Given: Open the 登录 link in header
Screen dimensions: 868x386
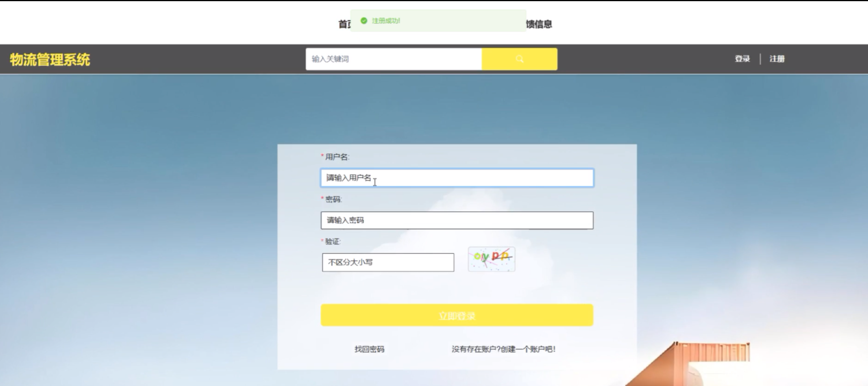Looking at the screenshot, I should [742, 59].
